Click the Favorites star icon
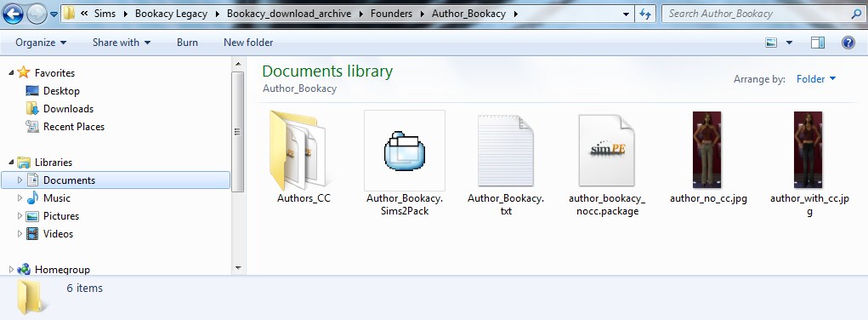The image size is (868, 320). [x=23, y=72]
